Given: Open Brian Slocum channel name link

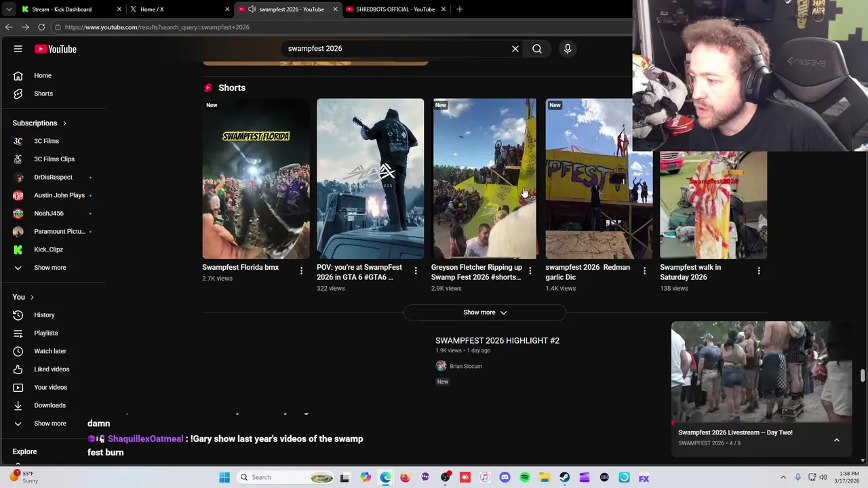Looking at the screenshot, I should [466, 366].
